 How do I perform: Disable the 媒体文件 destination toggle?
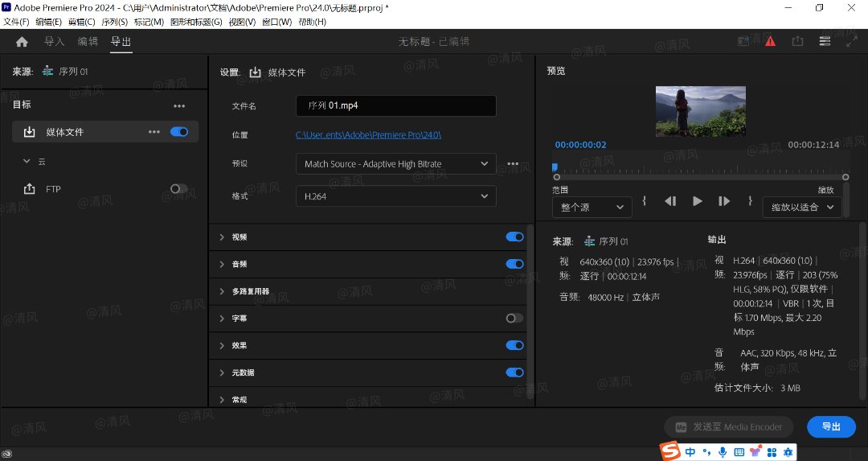coord(179,132)
